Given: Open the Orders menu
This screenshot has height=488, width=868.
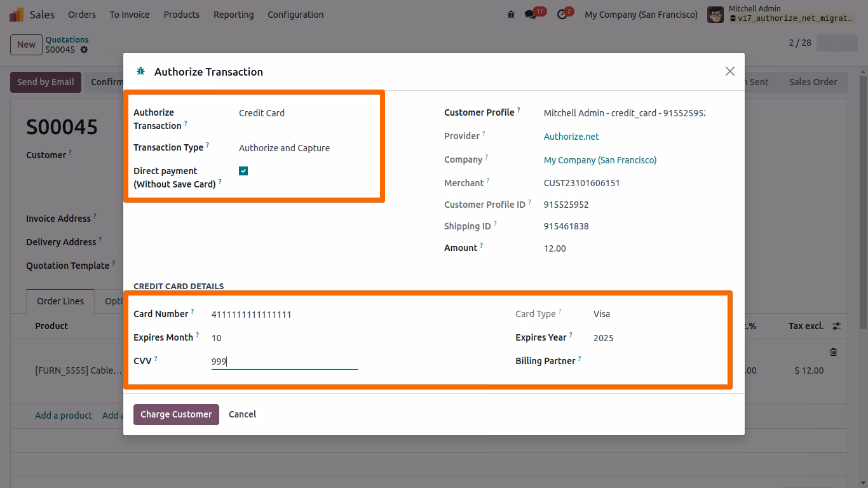Looking at the screenshot, I should tap(82, 14).
